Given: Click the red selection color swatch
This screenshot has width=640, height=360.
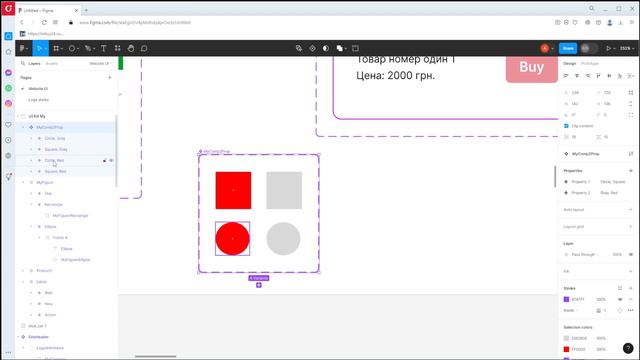Looking at the screenshot, I should [x=566, y=349].
